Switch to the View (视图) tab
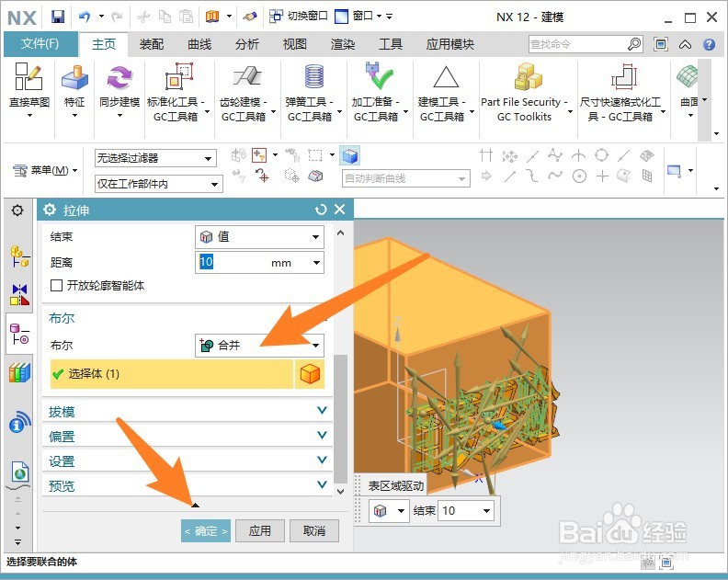728x580 pixels. pos(295,44)
